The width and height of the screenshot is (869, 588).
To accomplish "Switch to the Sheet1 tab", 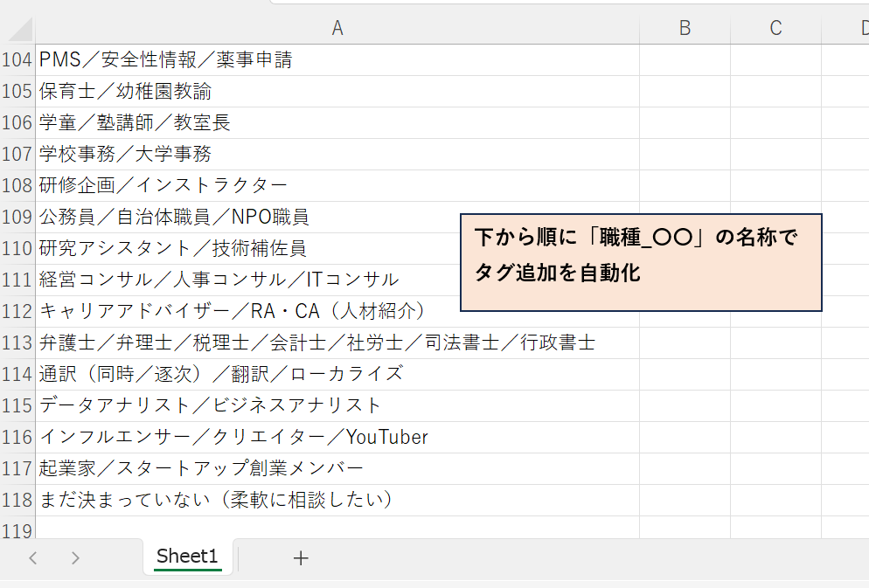I will (187, 557).
